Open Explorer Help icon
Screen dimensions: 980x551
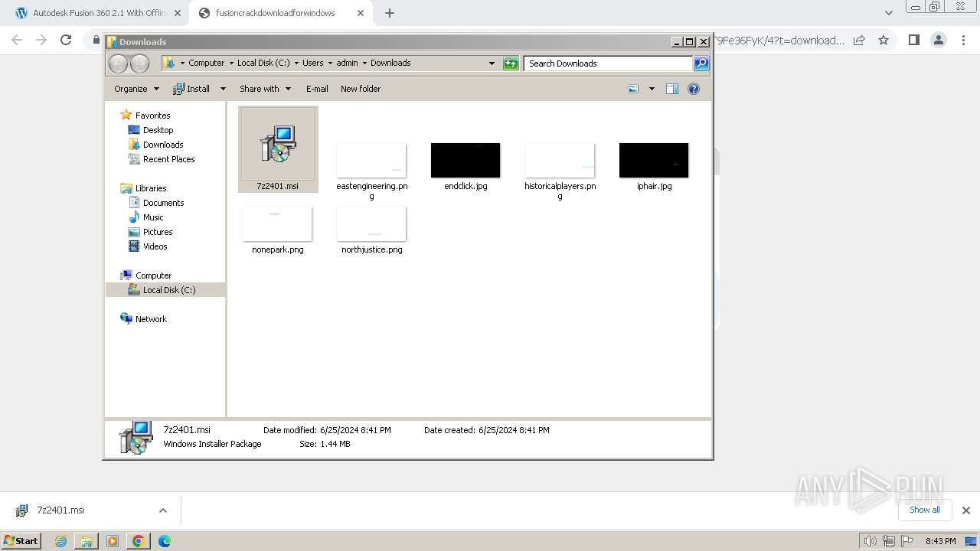pos(694,89)
